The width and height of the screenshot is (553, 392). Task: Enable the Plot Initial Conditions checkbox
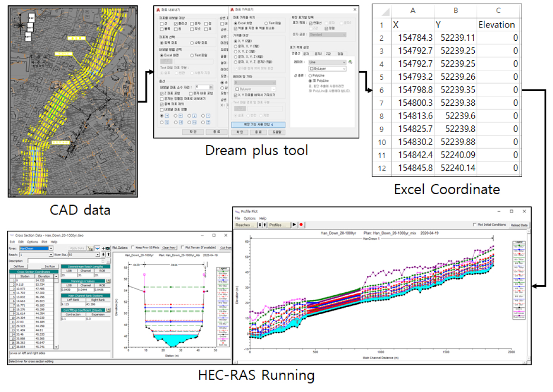pos(474,224)
